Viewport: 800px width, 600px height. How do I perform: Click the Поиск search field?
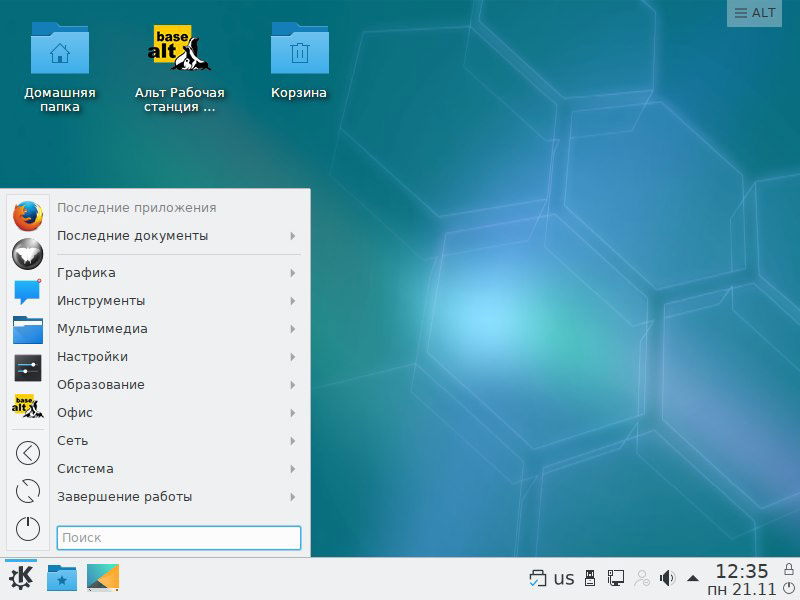tap(180, 538)
